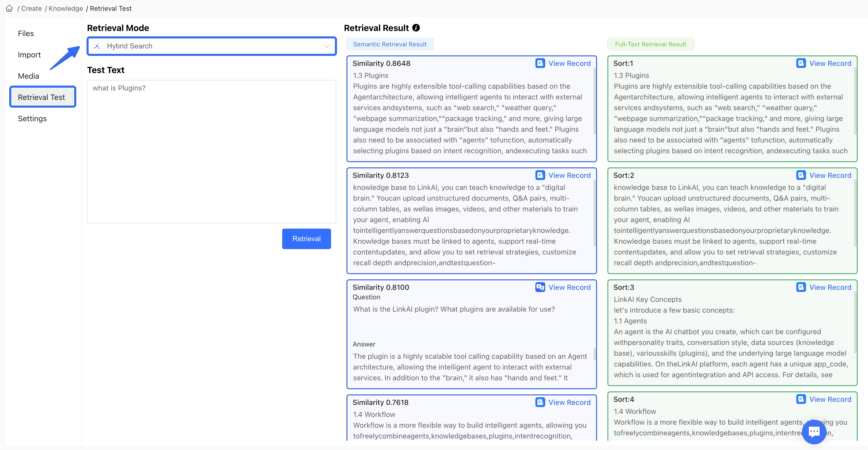Click Create in the breadcrumb
868x450 pixels.
click(x=31, y=8)
